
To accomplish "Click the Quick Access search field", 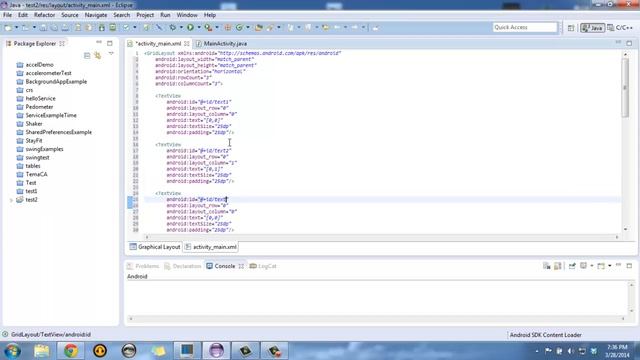I will pyautogui.click(x=524, y=27).
